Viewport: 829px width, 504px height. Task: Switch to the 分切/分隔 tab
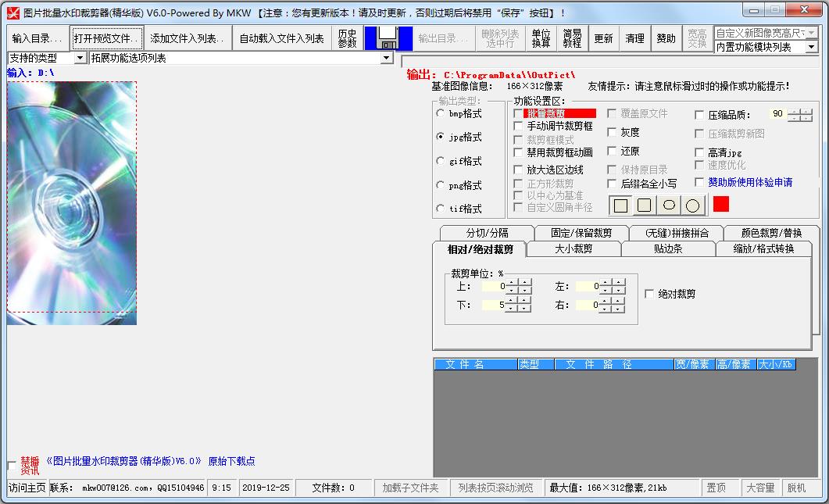click(487, 233)
